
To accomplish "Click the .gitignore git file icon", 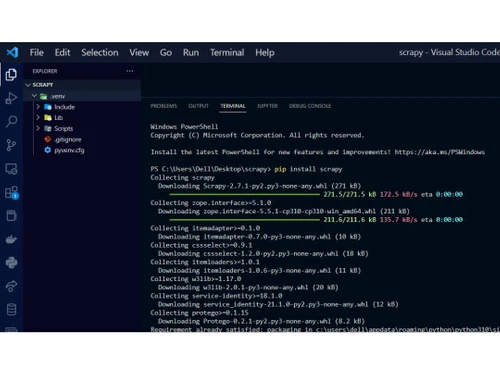I will pyautogui.click(x=48, y=139).
